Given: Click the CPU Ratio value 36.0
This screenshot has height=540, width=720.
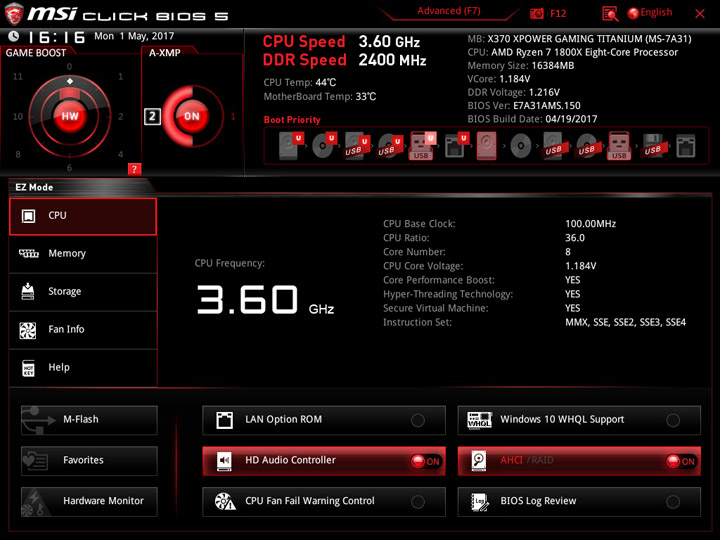Looking at the screenshot, I should point(574,238).
